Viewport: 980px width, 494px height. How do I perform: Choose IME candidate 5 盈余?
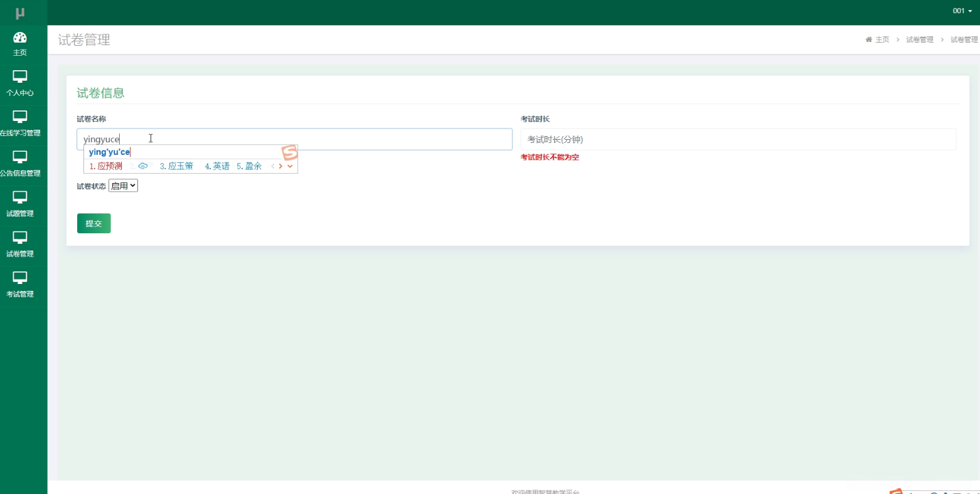pos(249,166)
